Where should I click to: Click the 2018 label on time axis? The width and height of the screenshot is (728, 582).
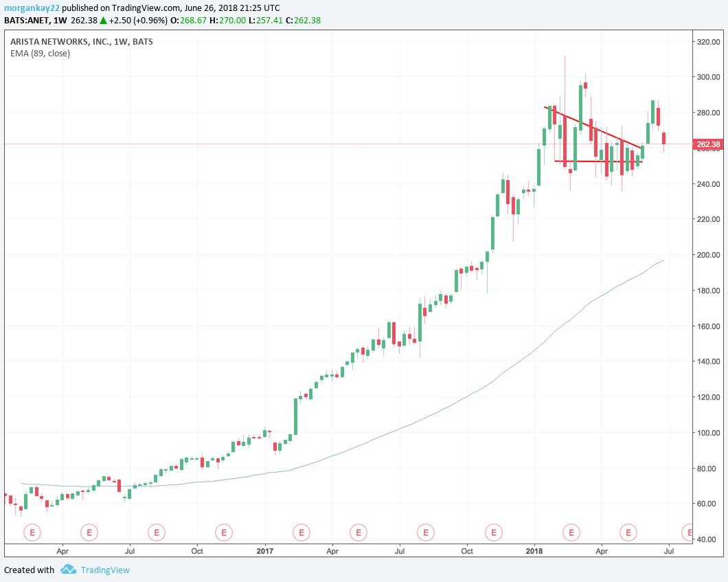pos(534,551)
